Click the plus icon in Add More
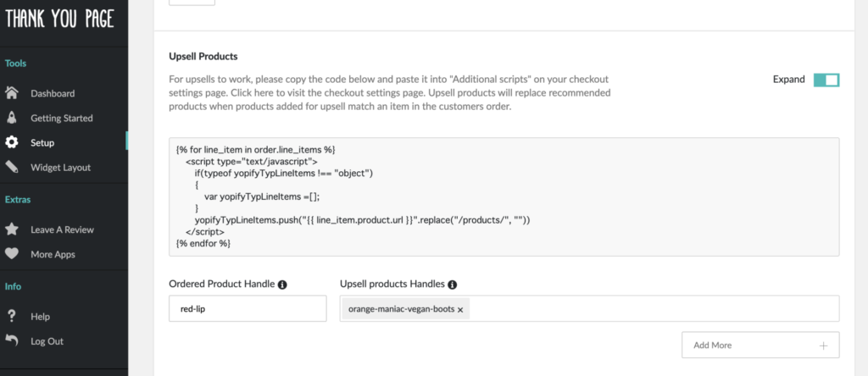The height and width of the screenshot is (376, 868). tap(823, 346)
